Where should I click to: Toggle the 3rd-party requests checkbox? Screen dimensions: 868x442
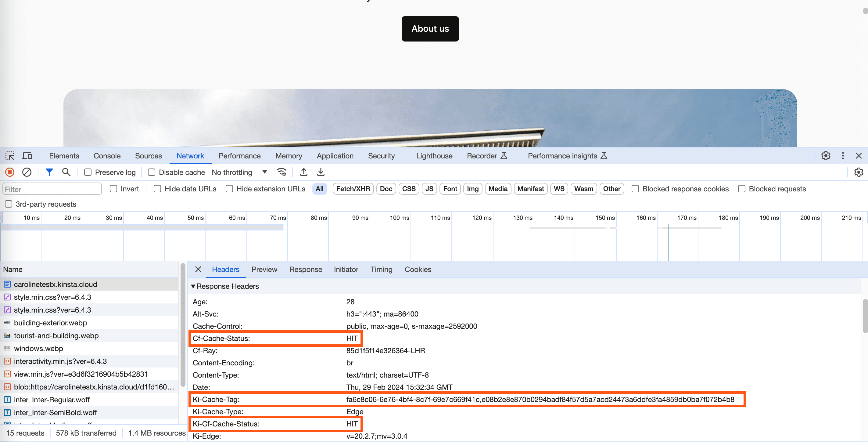click(x=9, y=204)
